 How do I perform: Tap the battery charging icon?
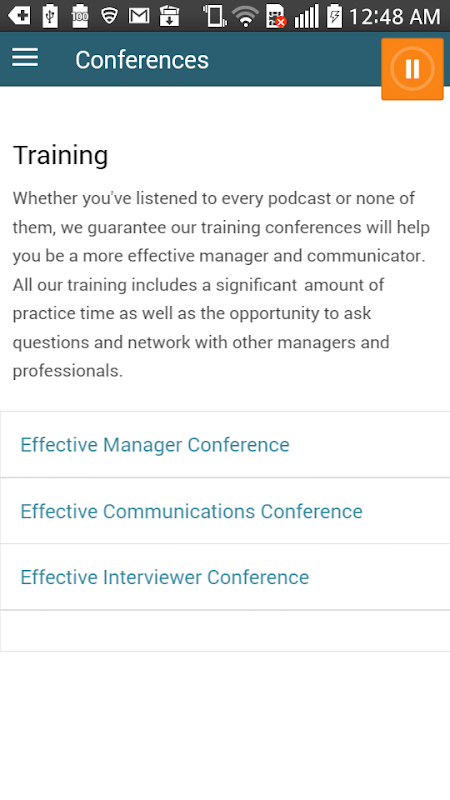click(334, 15)
